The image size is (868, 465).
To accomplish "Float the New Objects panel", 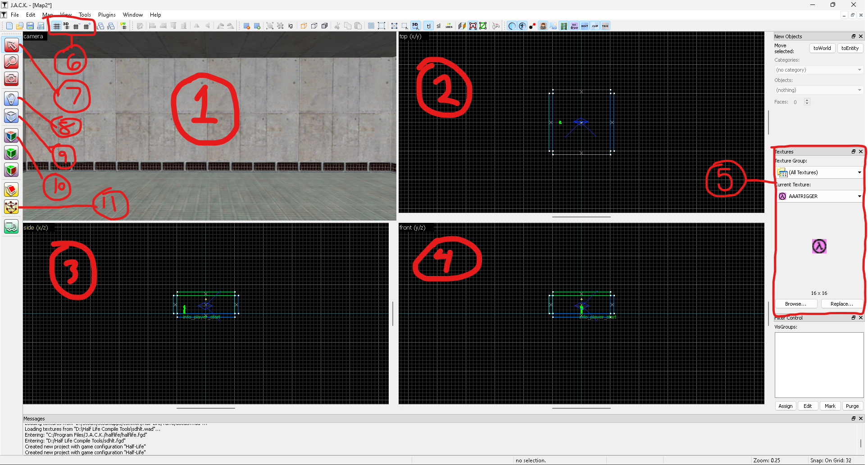I will click(853, 36).
